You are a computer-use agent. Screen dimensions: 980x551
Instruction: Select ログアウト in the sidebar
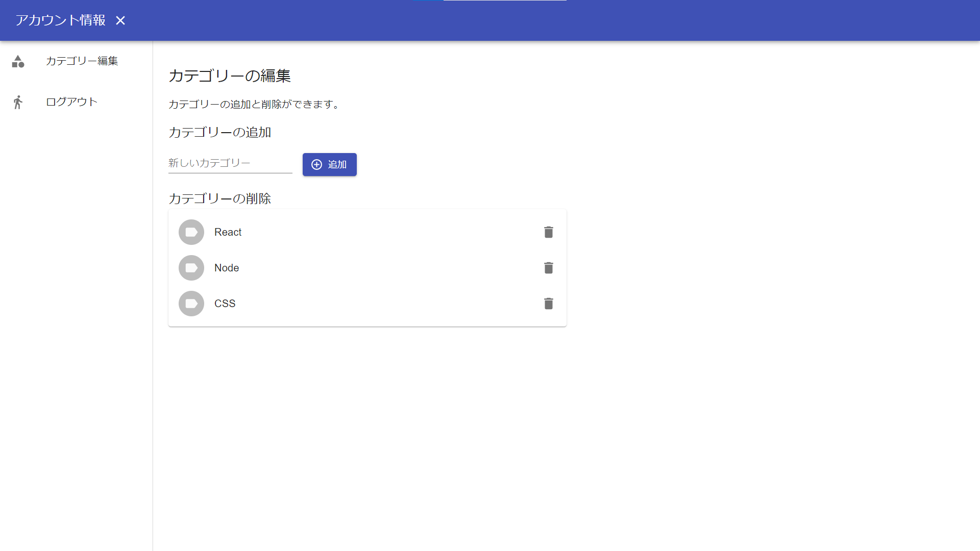pos(71,102)
